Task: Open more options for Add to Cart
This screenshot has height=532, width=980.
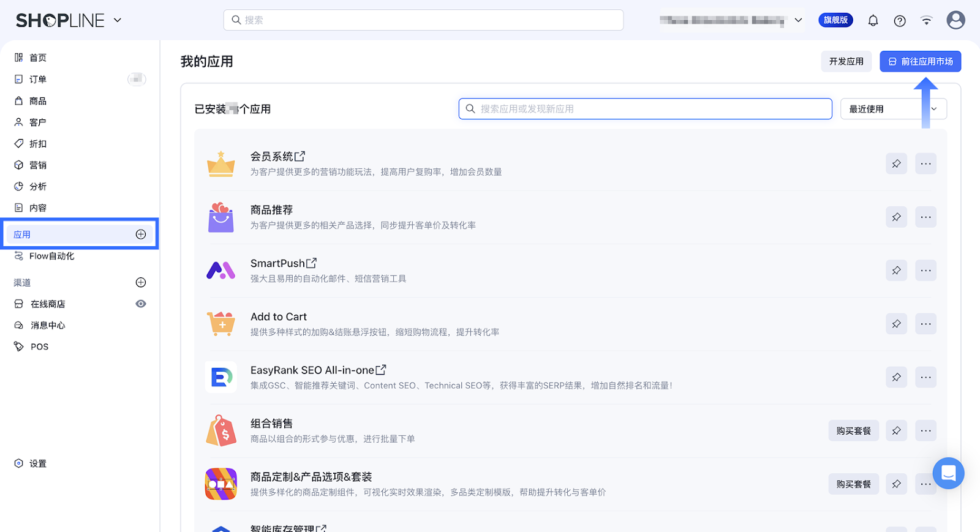Action: 925,324
